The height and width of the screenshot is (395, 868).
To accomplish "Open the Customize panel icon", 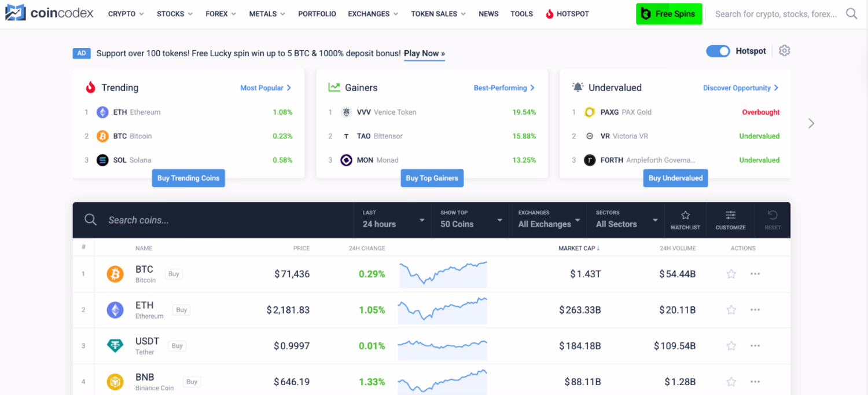I will pyautogui.click(x=730, y=215).
